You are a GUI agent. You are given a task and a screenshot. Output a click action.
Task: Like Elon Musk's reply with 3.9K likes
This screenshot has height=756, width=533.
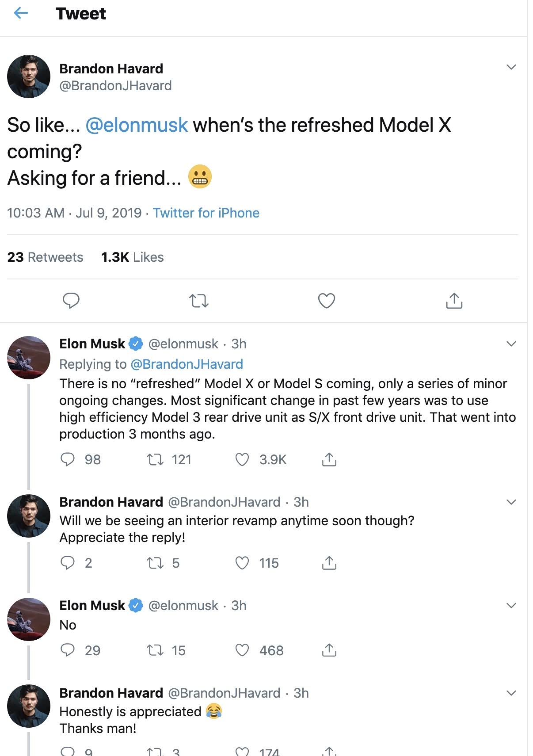(242, 460)
